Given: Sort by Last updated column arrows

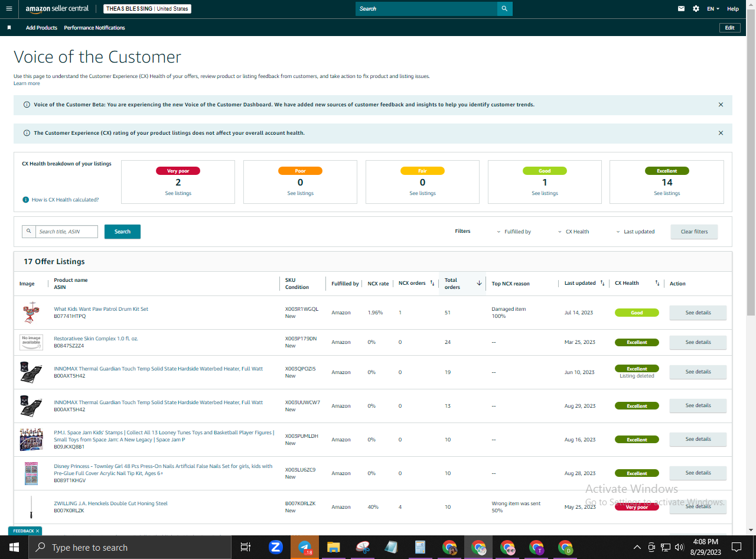Looking at the screenshot, I should [x=602, y=283].
